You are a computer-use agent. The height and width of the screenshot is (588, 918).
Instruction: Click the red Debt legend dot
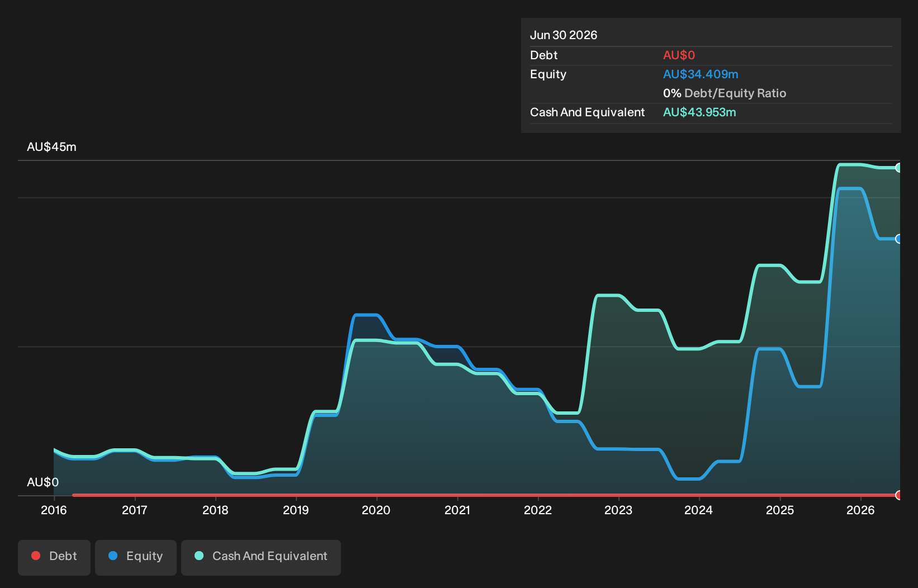point(36,556)
